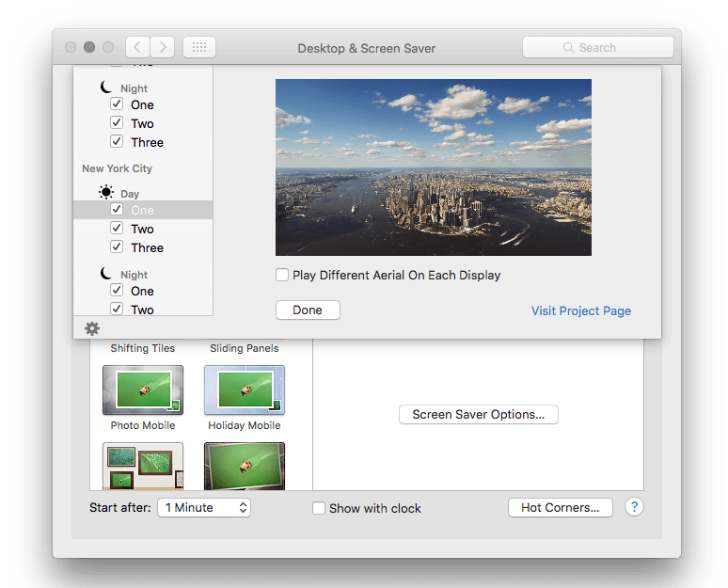Image resolution: width=728 pixels, height=588 pixels.
Task: Open the Start after 1 Minute dropdown
Action: [x=204, y=508]
